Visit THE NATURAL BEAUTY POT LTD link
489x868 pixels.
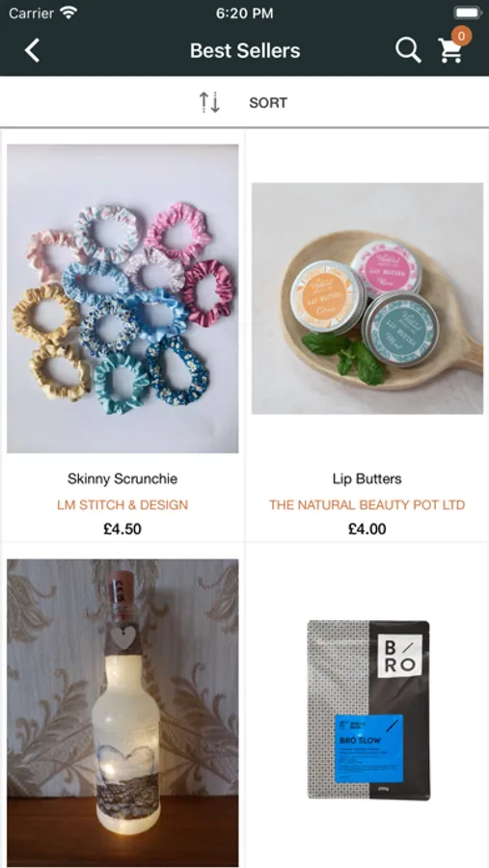pos(367,504)
